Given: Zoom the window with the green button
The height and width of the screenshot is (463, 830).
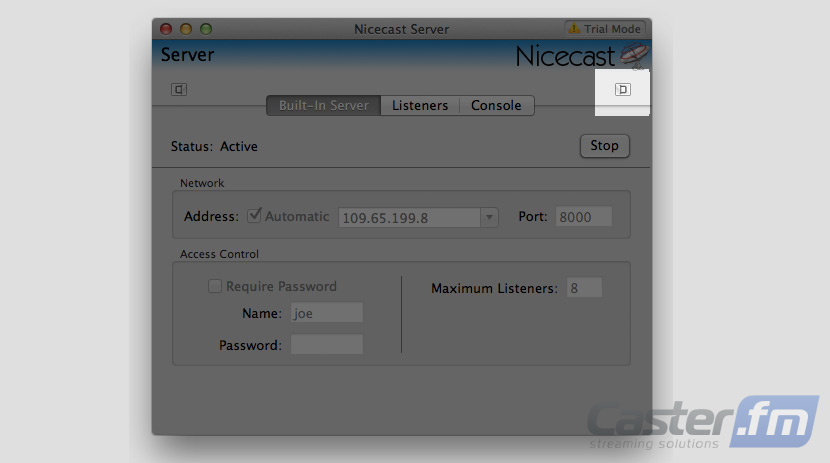Looking at the screenshot, I should pos(206,29).
